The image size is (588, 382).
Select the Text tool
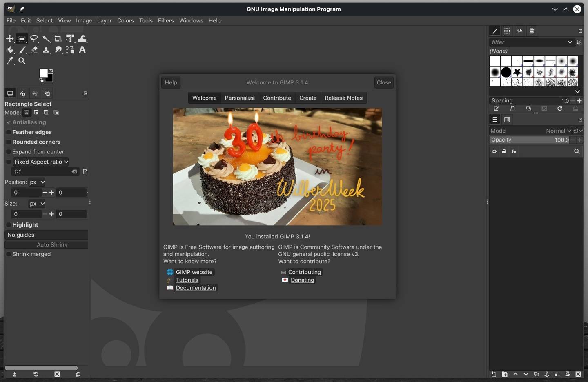(x=82, y=50)
